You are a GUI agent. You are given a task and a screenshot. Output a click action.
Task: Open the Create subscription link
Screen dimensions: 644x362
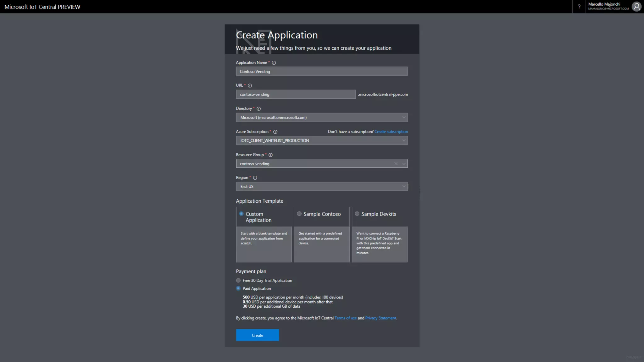[391, 132]
